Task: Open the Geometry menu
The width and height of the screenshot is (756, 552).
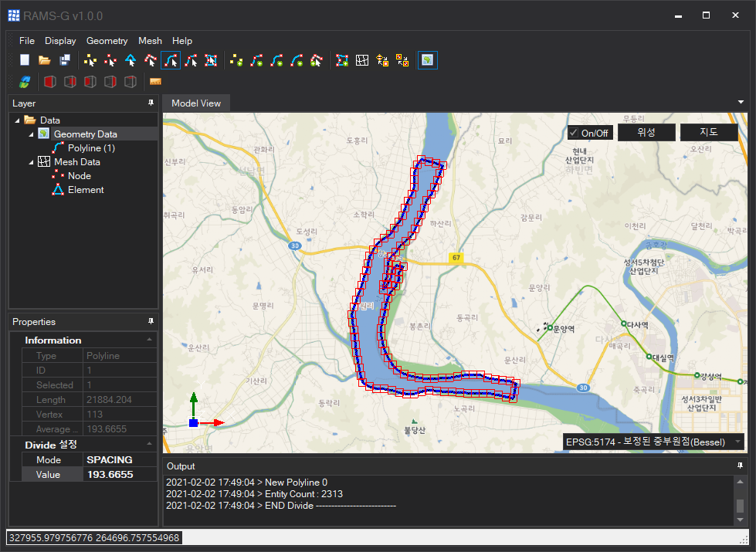Action: click(x=107, y=41)
